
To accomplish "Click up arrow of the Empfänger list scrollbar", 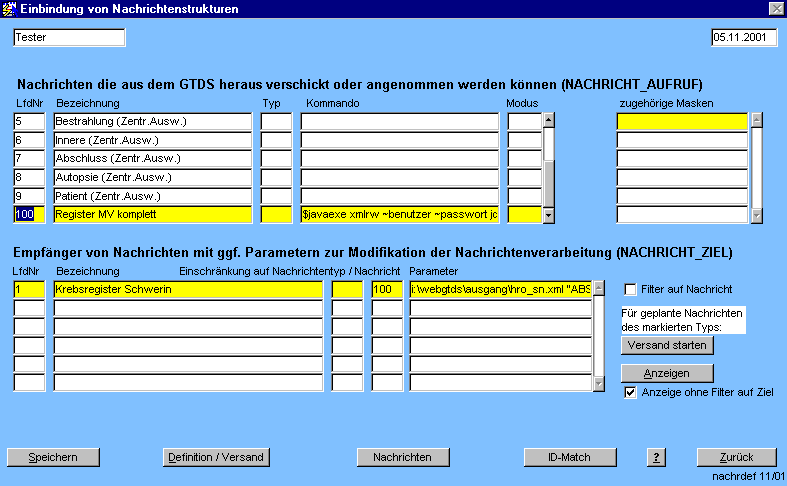I will click(600, 289).
